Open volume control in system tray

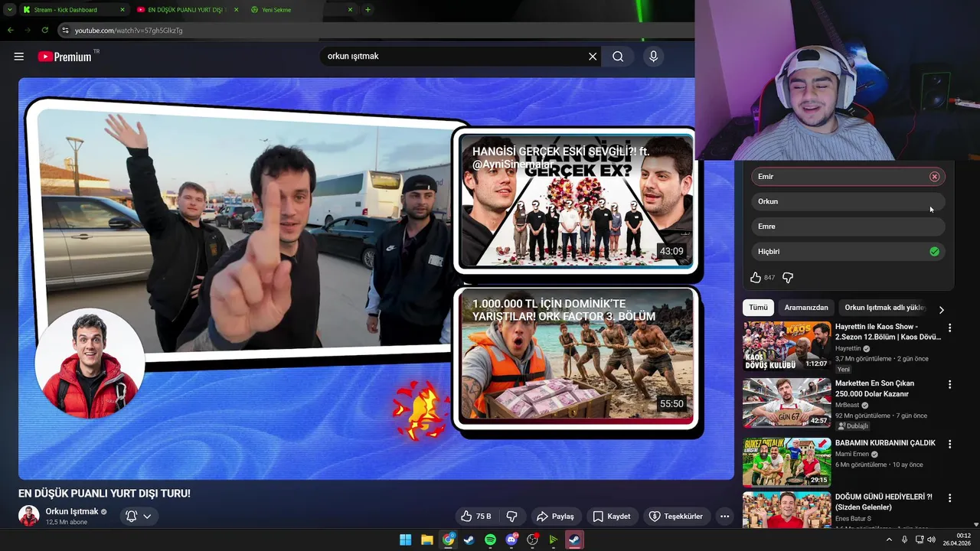point(932,540)
